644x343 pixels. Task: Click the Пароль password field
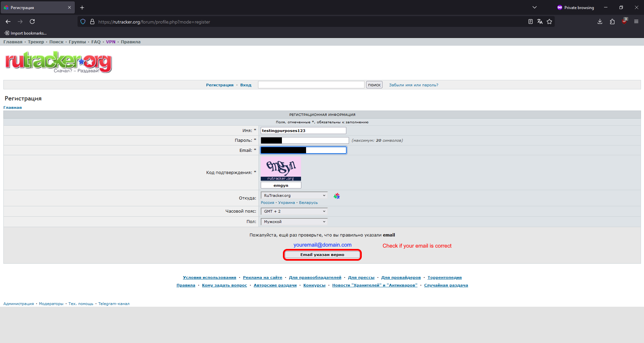point(305,140)
